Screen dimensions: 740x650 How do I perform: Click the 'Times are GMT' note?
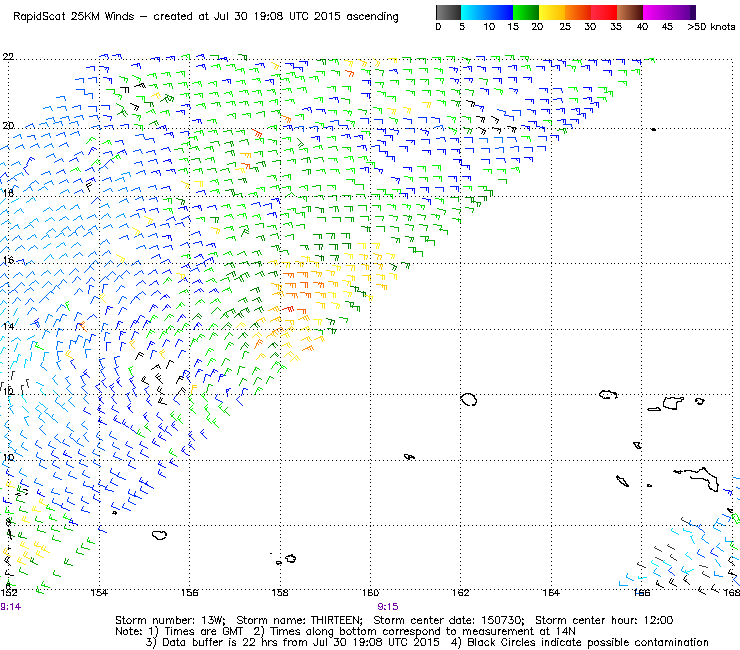point(203,632)
